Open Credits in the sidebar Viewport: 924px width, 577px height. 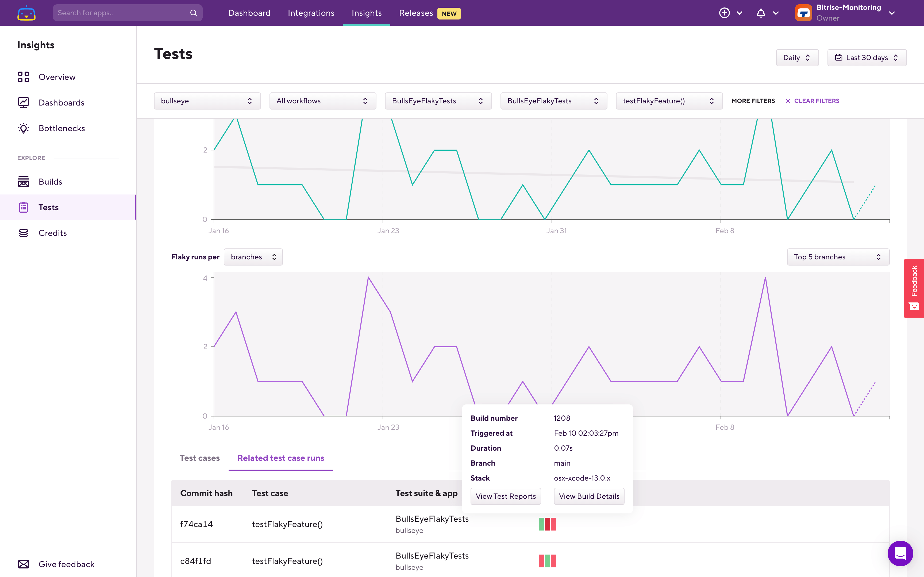coord(52,233)
